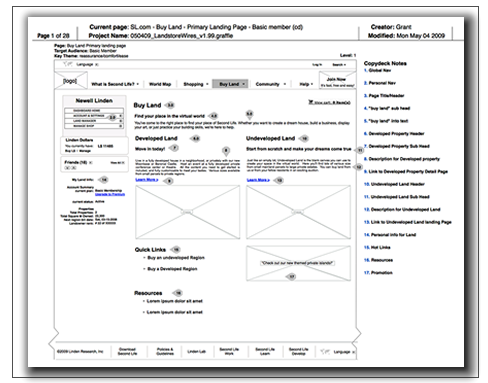
Task: Click the annotation marker next to the Resources heading
Action: click(x=178, y=293)
